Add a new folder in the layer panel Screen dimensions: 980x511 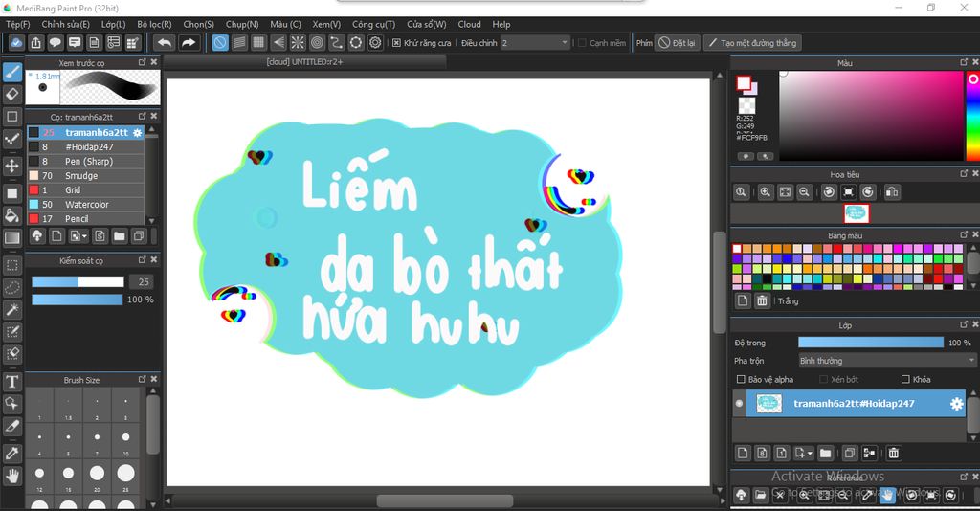point(825,453)
